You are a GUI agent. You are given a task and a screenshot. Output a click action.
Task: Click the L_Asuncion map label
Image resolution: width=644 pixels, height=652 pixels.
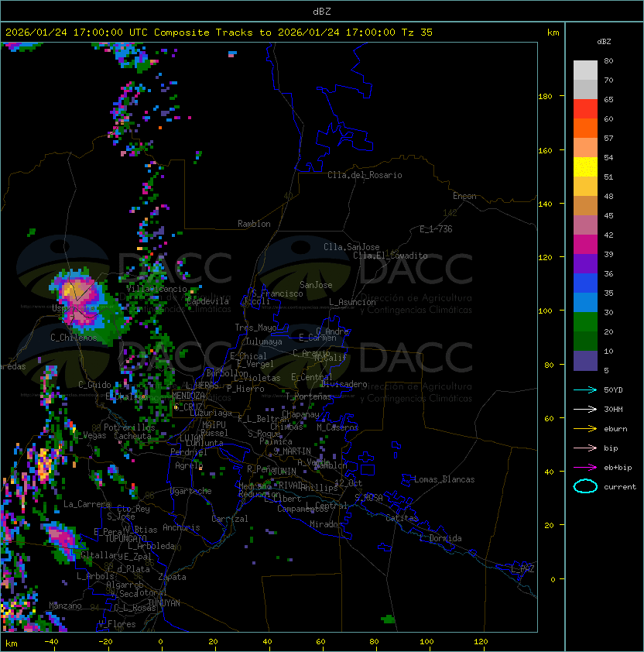coord(352,302)
